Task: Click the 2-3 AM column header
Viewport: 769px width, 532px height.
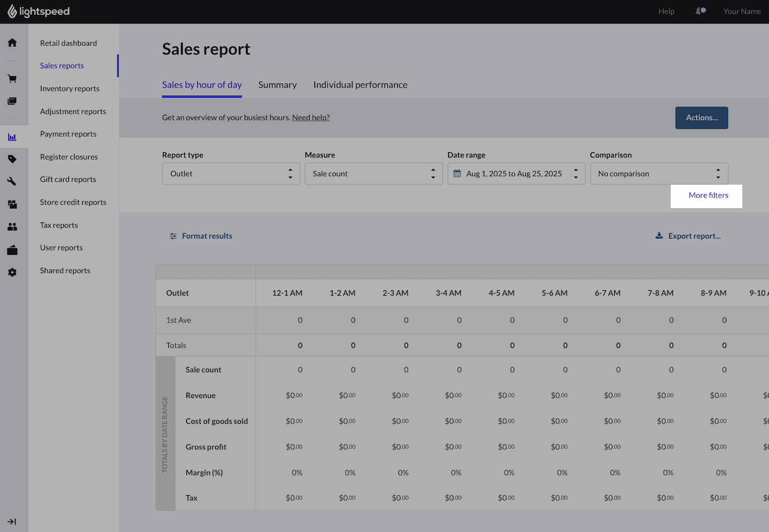Action: coord(396,293)
